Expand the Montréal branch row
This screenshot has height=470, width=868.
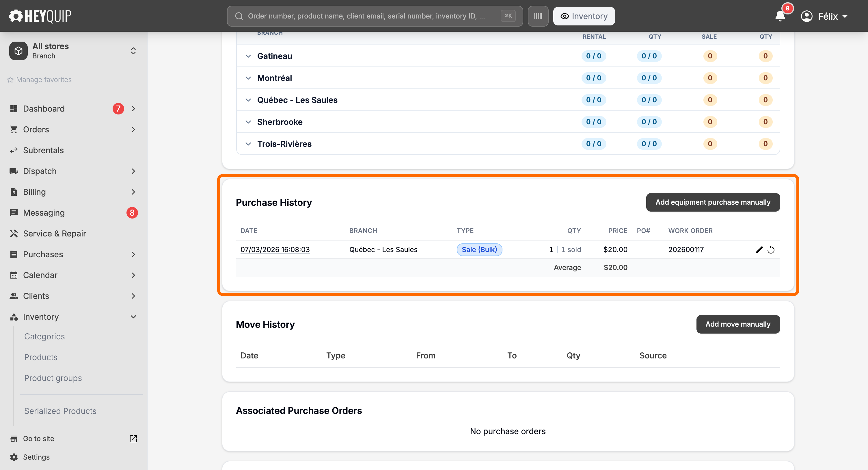coord(248,78)
